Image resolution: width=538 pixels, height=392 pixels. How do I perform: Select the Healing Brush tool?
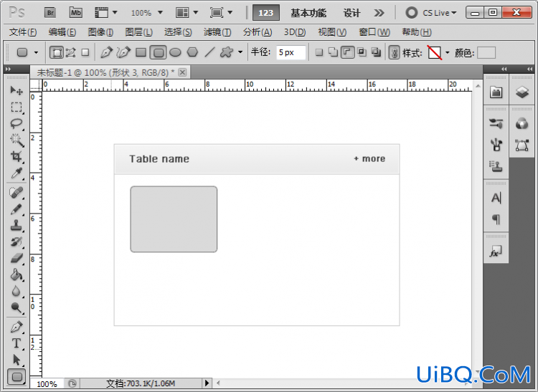16,193
